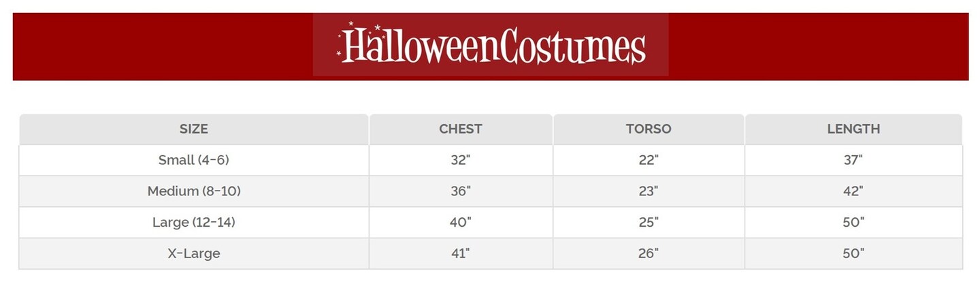The height and width of the screenshot is (288, 980).
Task: Click the TORSO column header
Action: [x=649, y=129]
